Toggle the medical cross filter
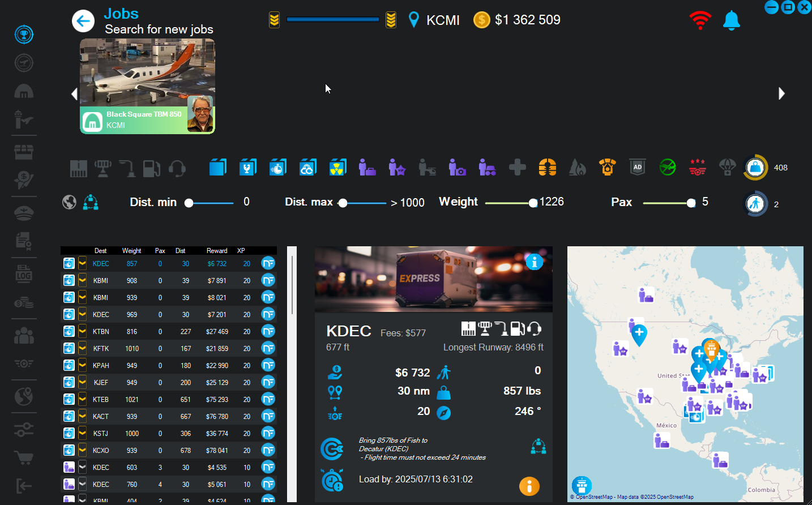Viewport: 812px width, 505px height. [x=518, y=168]
